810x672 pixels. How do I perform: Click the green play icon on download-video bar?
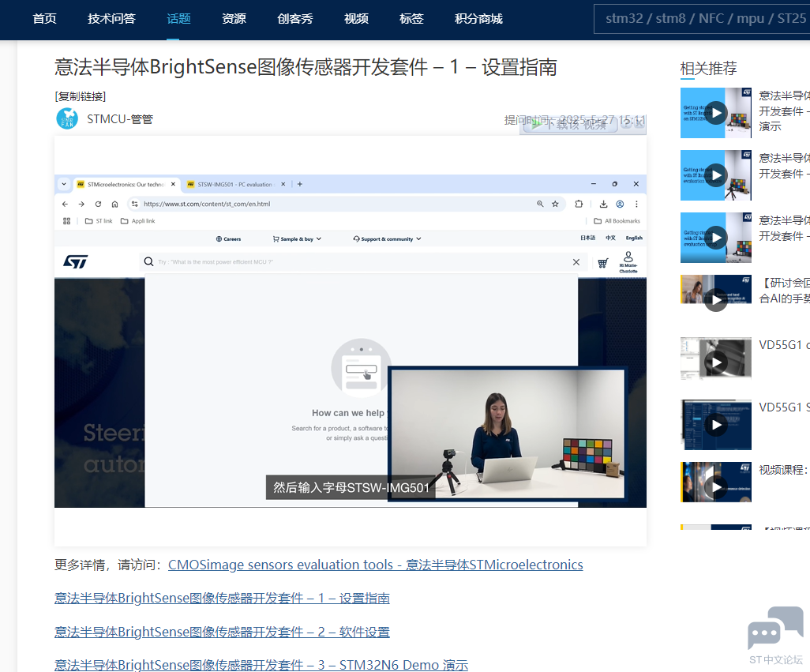[x=537, y=123]
